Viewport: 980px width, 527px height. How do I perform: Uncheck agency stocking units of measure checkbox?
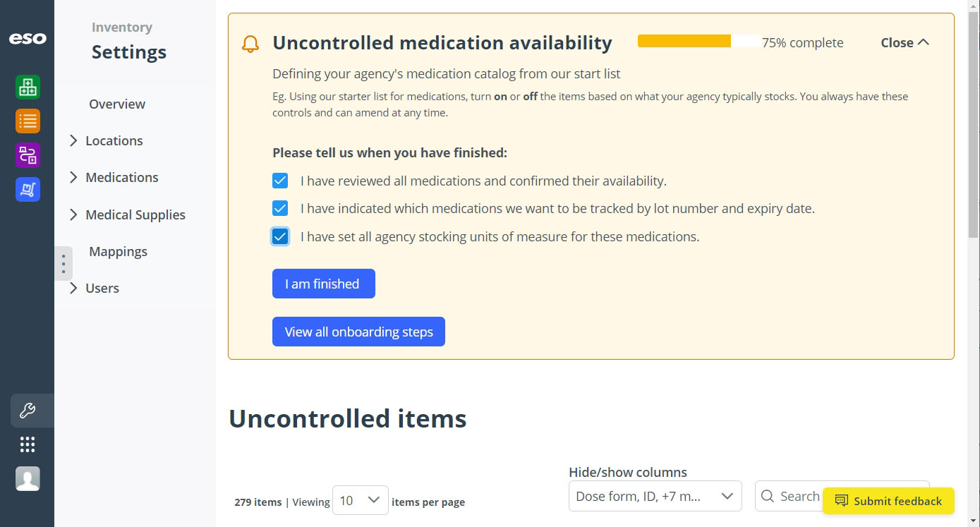coord(280,236)
